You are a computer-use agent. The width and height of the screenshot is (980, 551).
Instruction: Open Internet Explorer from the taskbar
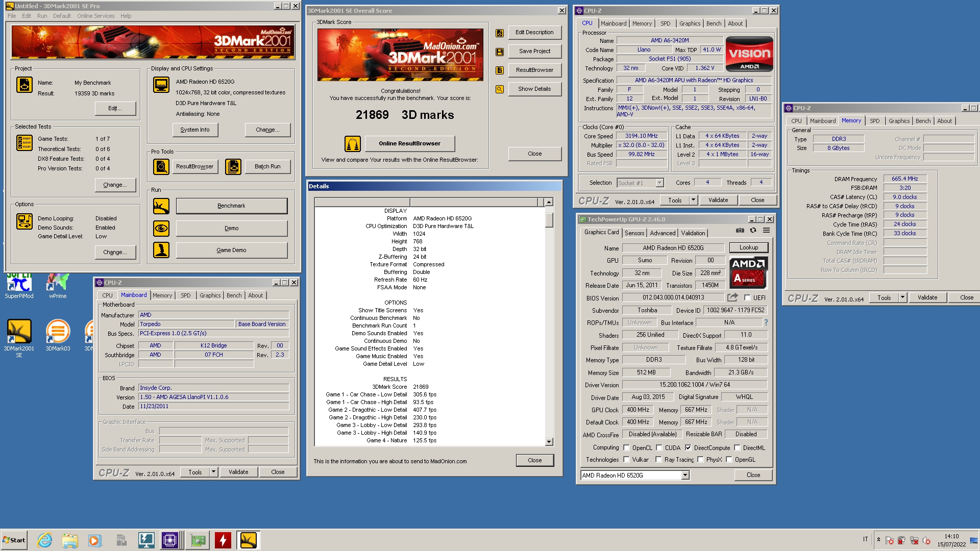(45, 540)
